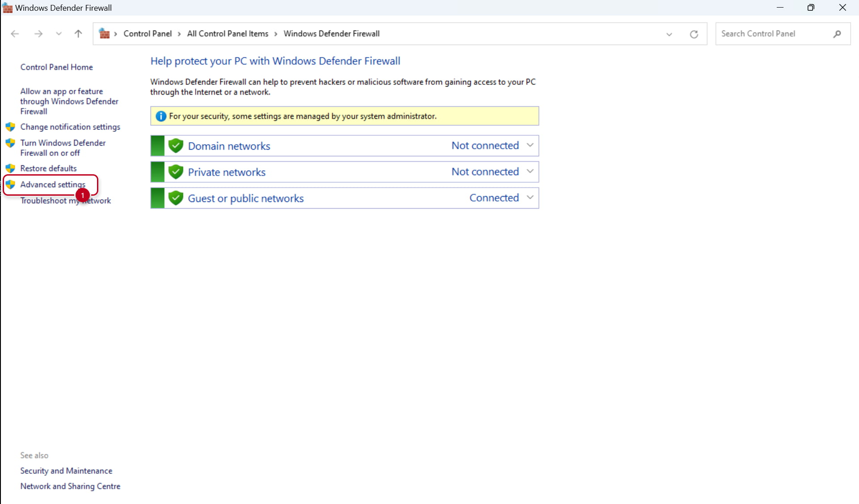
Task: Click Restore defaults link
Action: 48,168
